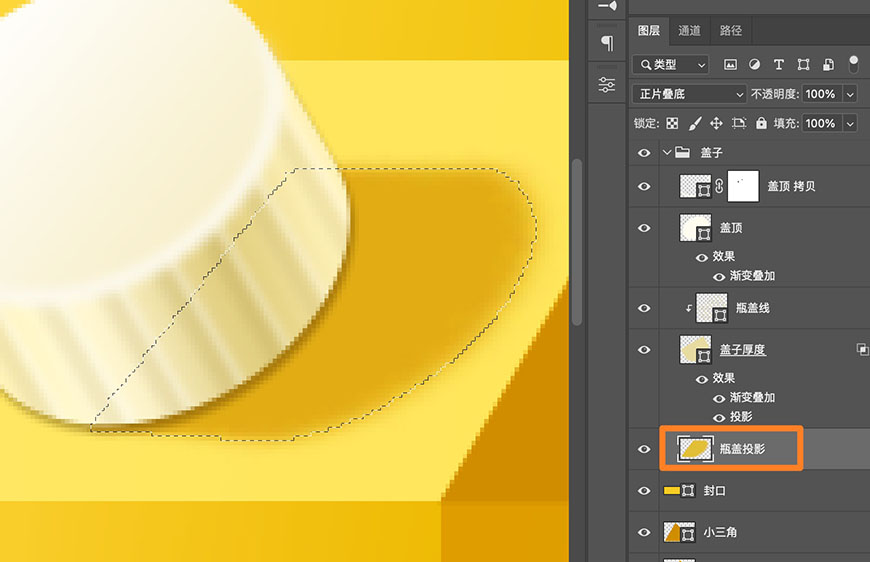The height and width of the screenshot is (562, 870).
Task: Click the mask link icon on 盖顶 拷贝
Action: (719, 186)
